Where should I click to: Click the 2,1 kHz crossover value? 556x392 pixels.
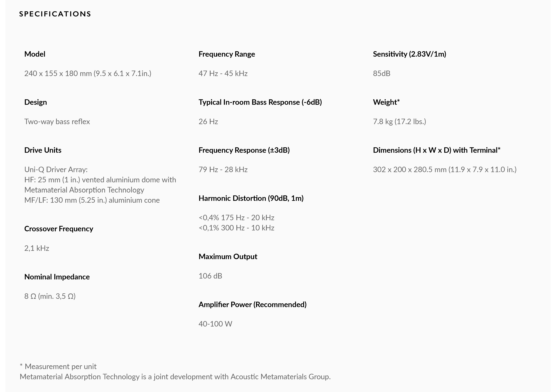click(37, 248)
